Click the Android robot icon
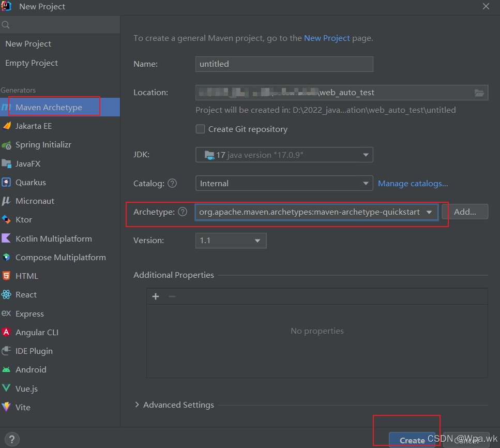Viewport: 500px width, 448px height. [6, 369]
